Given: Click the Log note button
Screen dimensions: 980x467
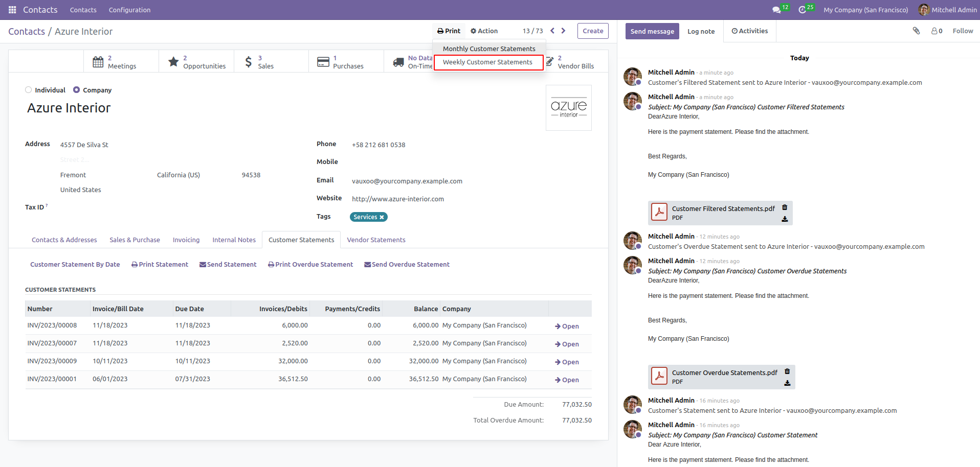Looking at the screenshot, I should [x=701, y=31].
